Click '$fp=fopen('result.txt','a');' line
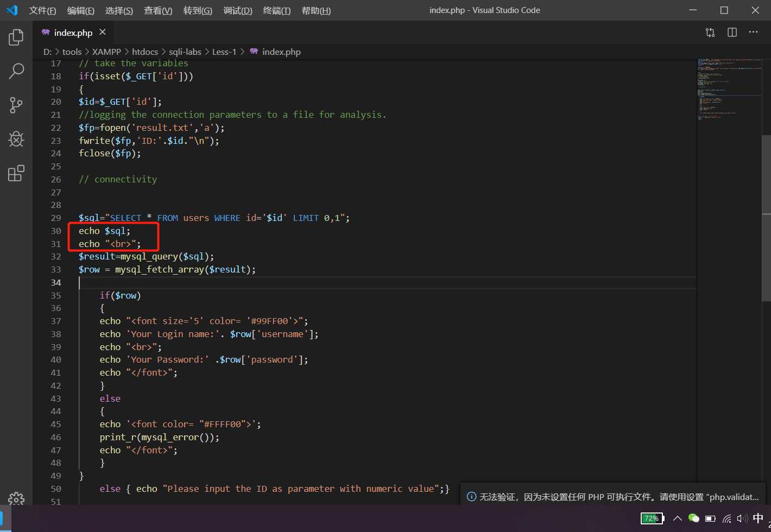Screen dimensions: 771x532 click(151, 128)
